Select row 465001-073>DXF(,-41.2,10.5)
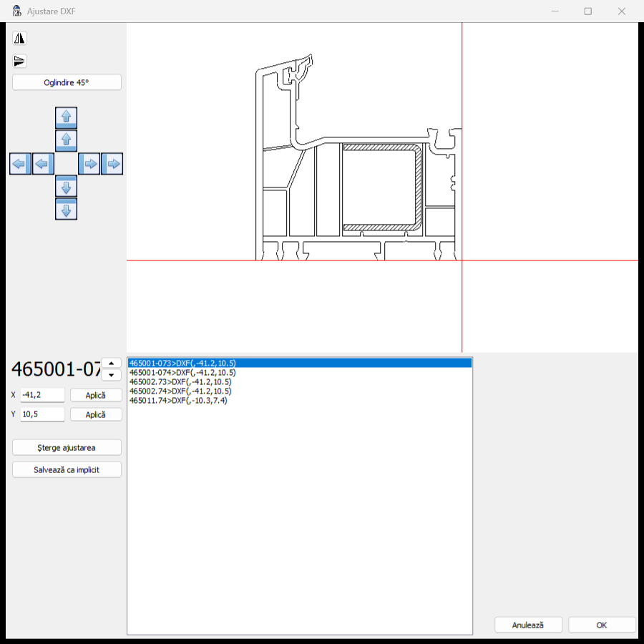The height and width of the screenshot is (644, 644). (x=300, y=363)
